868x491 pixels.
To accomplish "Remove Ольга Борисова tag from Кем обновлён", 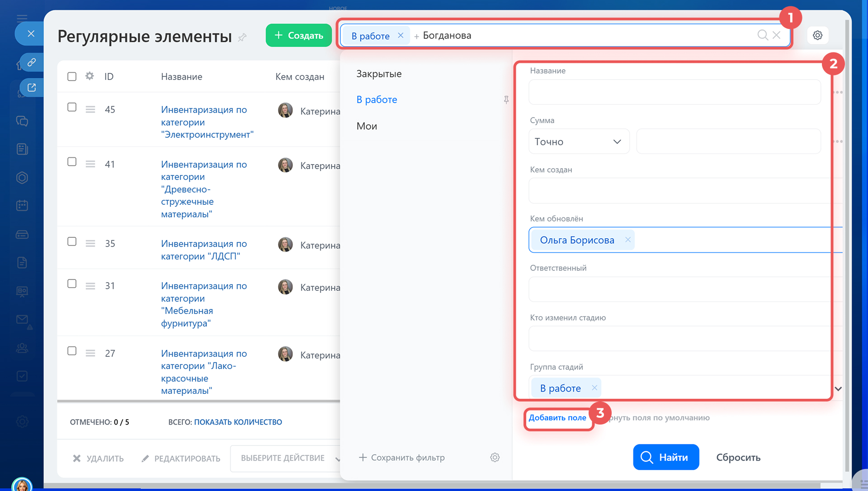I will coord(627,240).
